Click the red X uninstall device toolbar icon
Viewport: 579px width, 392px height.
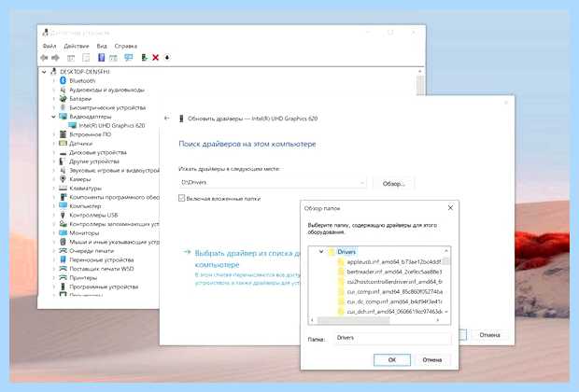pyautogui.click(x=155, y=58)
